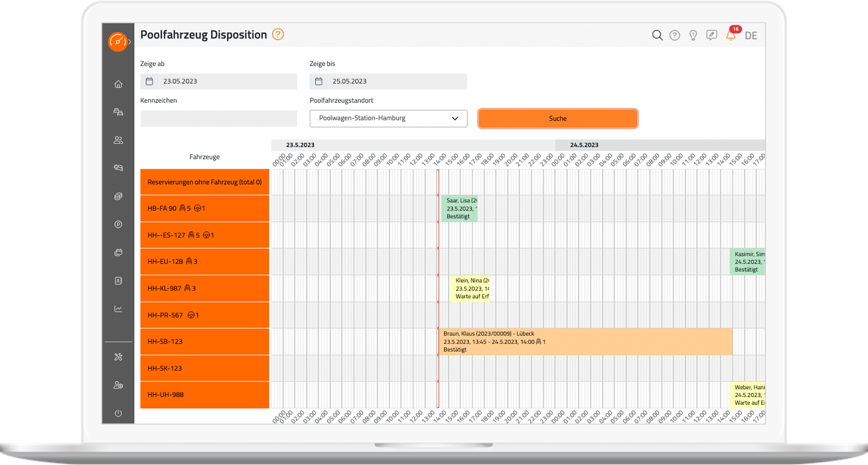Open the Zeige ab date picker calendar
The height and width of the screenshot is (465, 868).
pos(150,81)
